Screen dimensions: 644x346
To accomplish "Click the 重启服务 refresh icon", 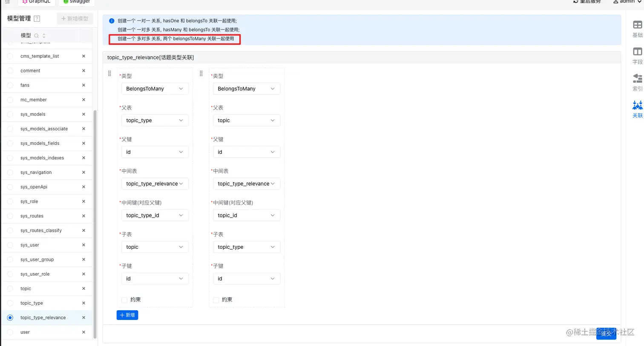I will click(x=576, y=2).
